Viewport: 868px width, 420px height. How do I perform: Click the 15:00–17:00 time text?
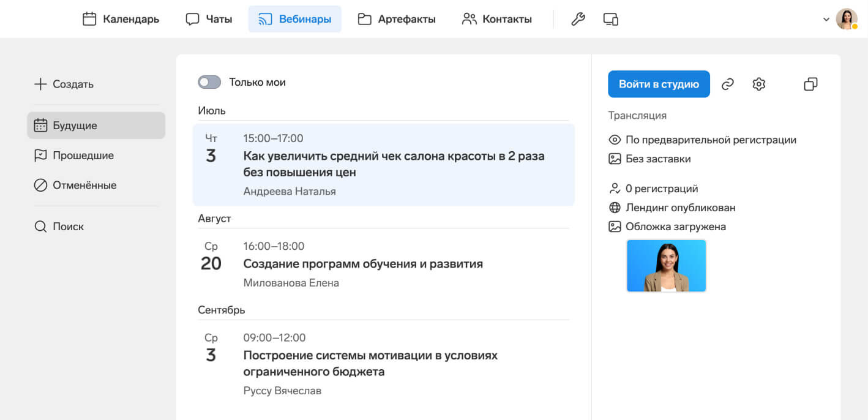click(x=273, y=138)
